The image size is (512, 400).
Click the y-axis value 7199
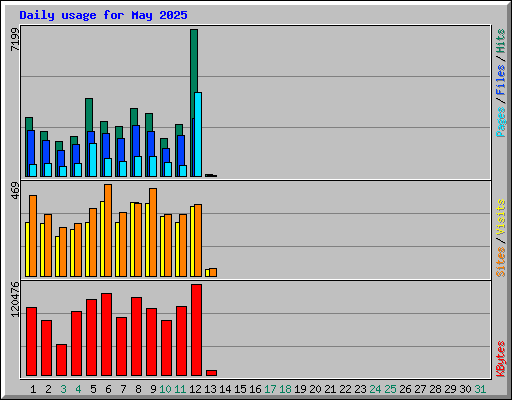(15, 39)
